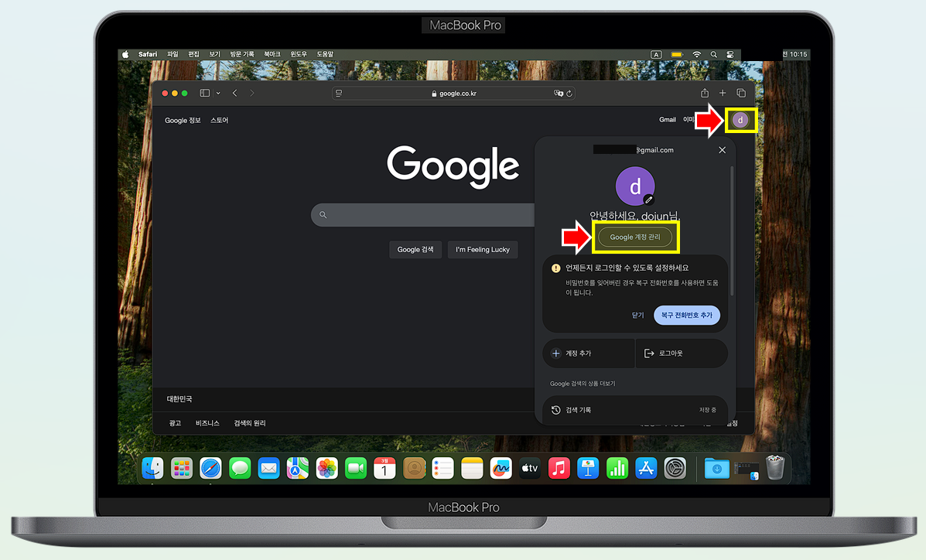Screen dimensions: 926x560
Task: Open FaceTime from the Dock
Action: coord(356,469)
